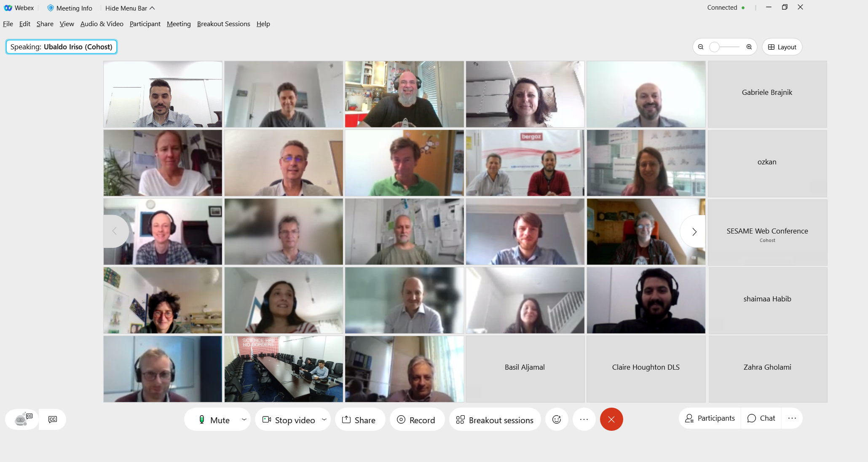Toggle closed captions CC button
Image resolution: width=868 pixels, height=462 pixels.
point(53,419)
